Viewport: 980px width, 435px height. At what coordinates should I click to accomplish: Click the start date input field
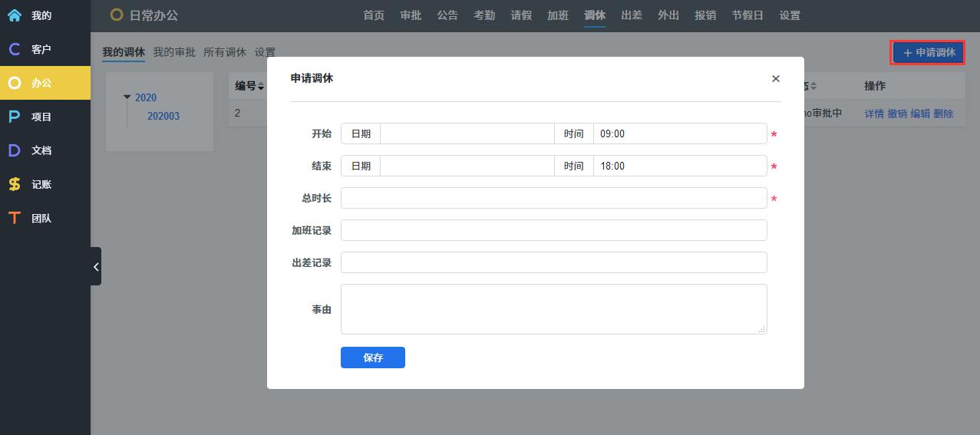[467, 133]
